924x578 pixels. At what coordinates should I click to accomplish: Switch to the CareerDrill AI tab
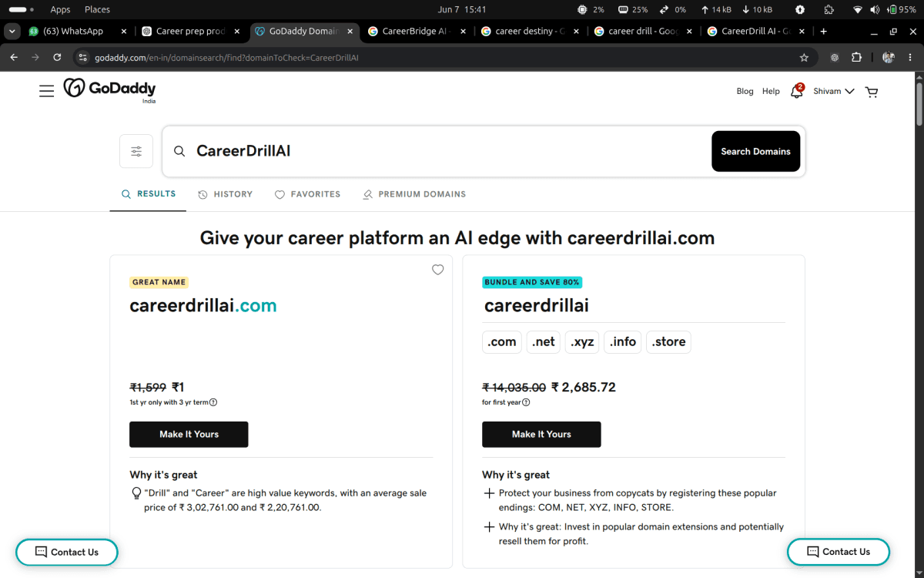756,32
